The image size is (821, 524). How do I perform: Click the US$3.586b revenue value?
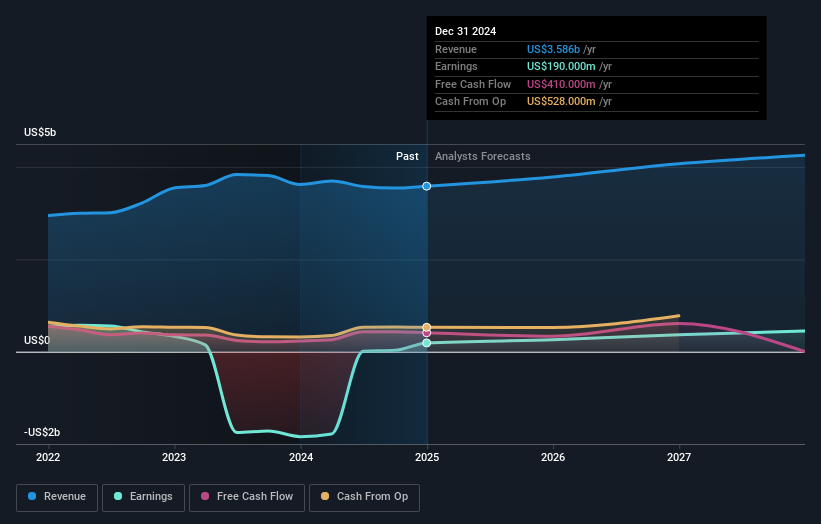click(553, 49)
